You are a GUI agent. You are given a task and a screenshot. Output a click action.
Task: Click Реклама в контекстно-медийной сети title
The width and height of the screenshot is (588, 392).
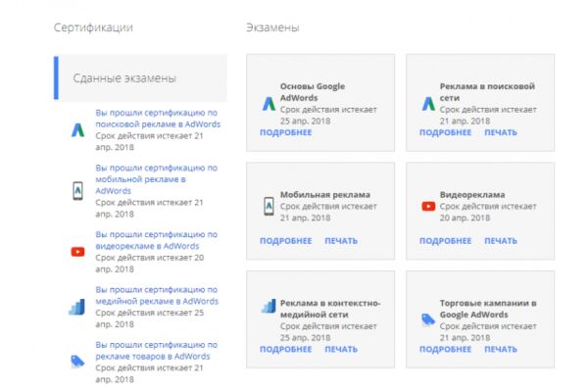point(330,309)
